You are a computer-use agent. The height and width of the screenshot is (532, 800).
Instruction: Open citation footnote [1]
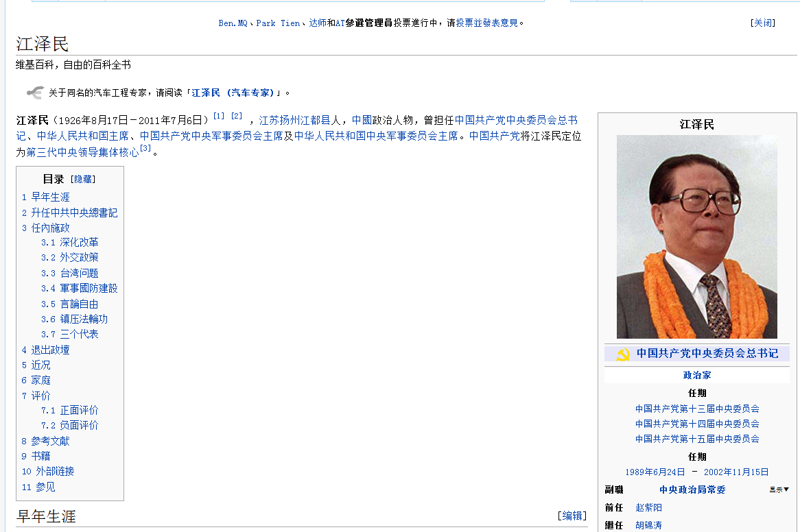point(219,116)
